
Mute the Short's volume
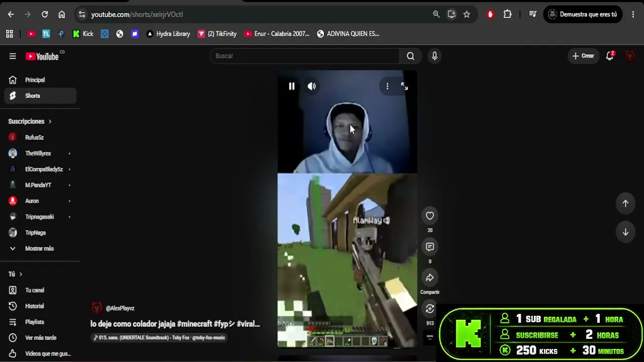[x=312, y=86]
